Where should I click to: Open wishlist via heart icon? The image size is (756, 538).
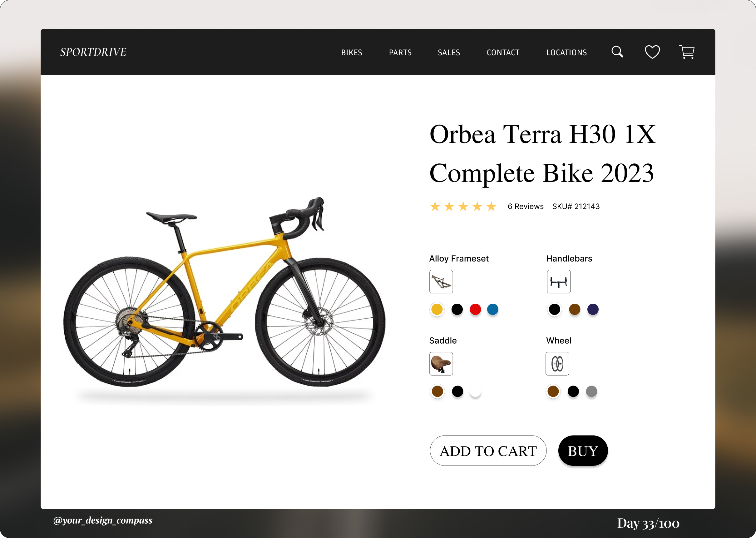[652, 52]
